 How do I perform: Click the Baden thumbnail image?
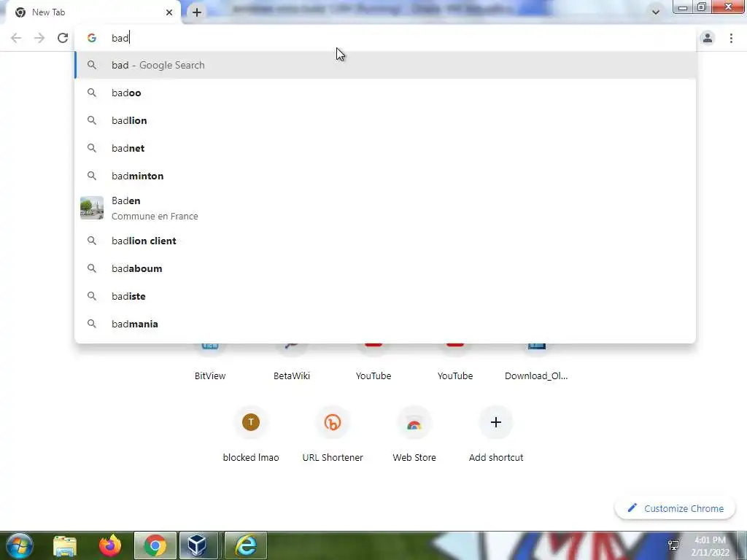(x=91, y=208)
